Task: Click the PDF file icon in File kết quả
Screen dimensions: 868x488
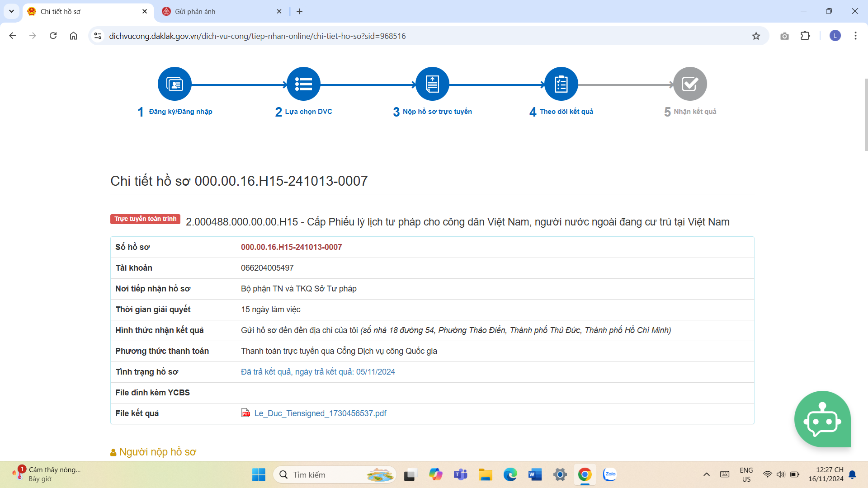Action: [x=245, y=413]
